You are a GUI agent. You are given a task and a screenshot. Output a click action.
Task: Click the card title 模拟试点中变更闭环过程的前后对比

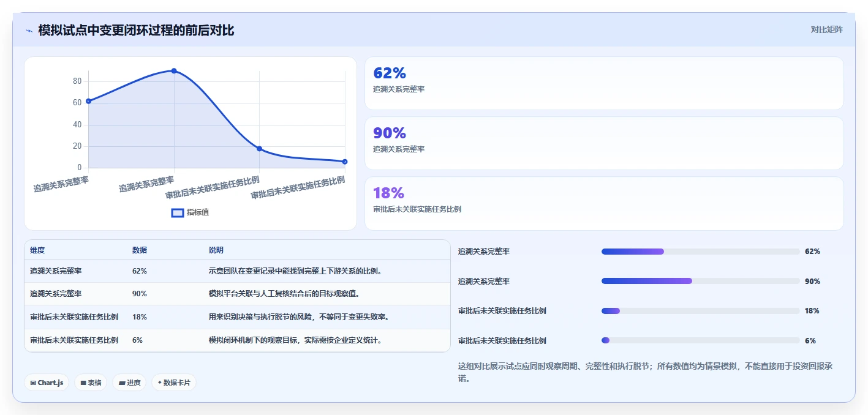tap(136, 30)
